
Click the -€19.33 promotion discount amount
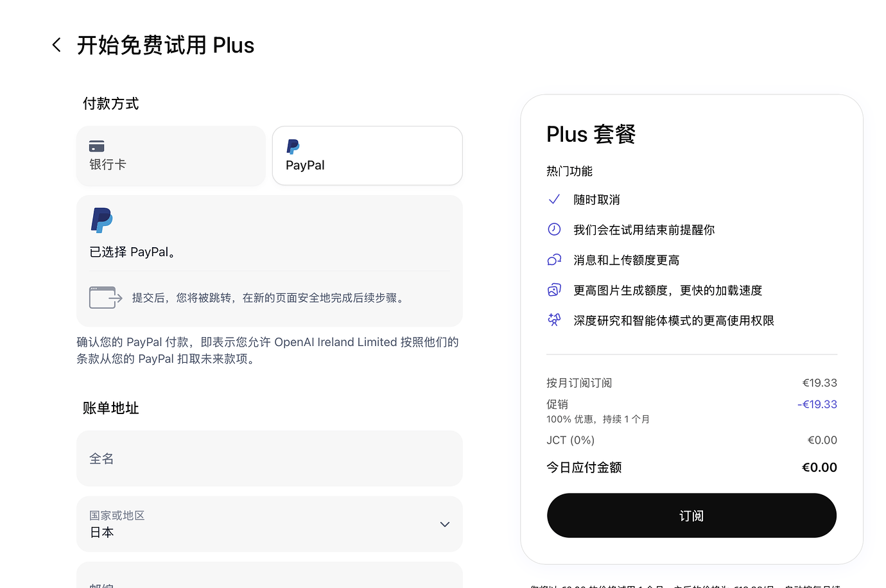pos(817,404)
